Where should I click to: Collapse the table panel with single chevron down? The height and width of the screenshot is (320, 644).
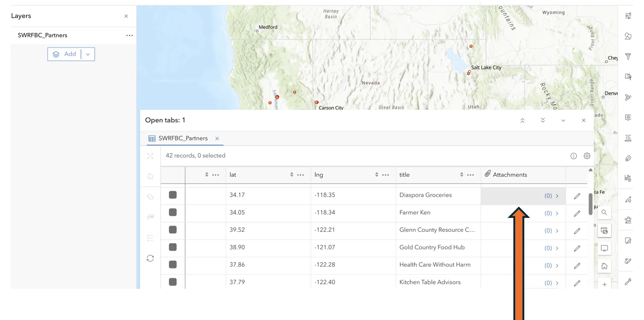[x=563, y=120]
